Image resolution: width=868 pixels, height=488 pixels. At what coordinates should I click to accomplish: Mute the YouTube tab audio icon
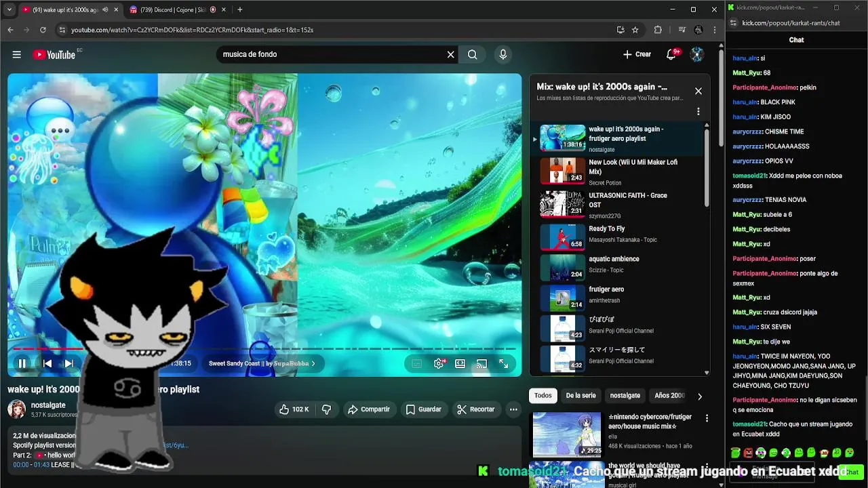(x=105, y=9)
